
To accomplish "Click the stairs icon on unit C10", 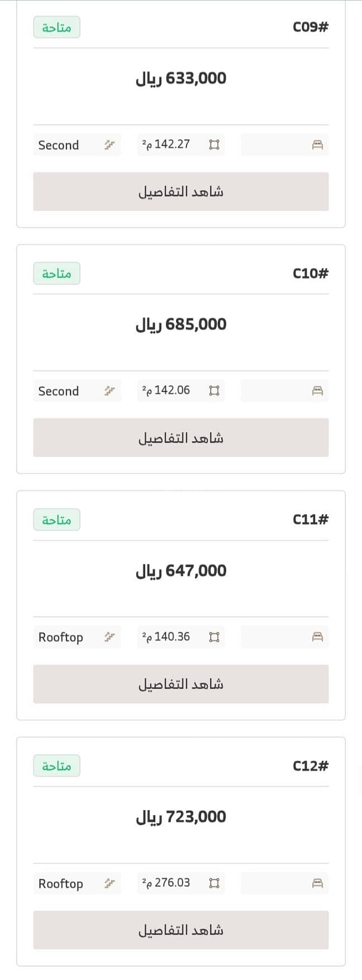I will [109, 391].
